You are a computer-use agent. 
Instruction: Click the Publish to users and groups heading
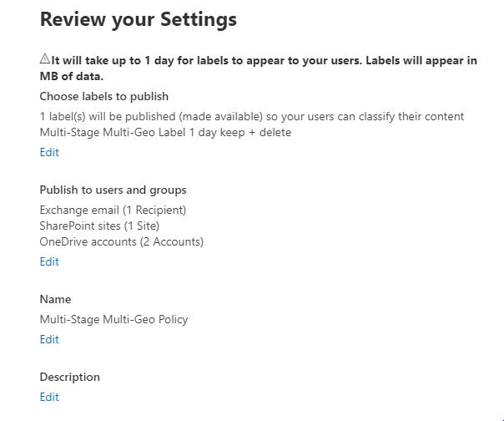tap(113, 190)
